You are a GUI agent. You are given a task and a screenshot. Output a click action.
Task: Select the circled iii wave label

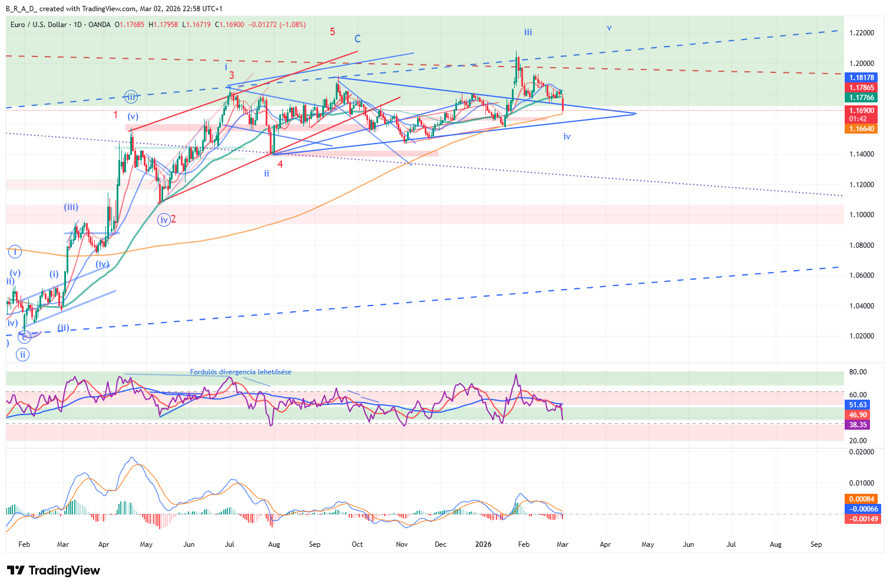131,97
